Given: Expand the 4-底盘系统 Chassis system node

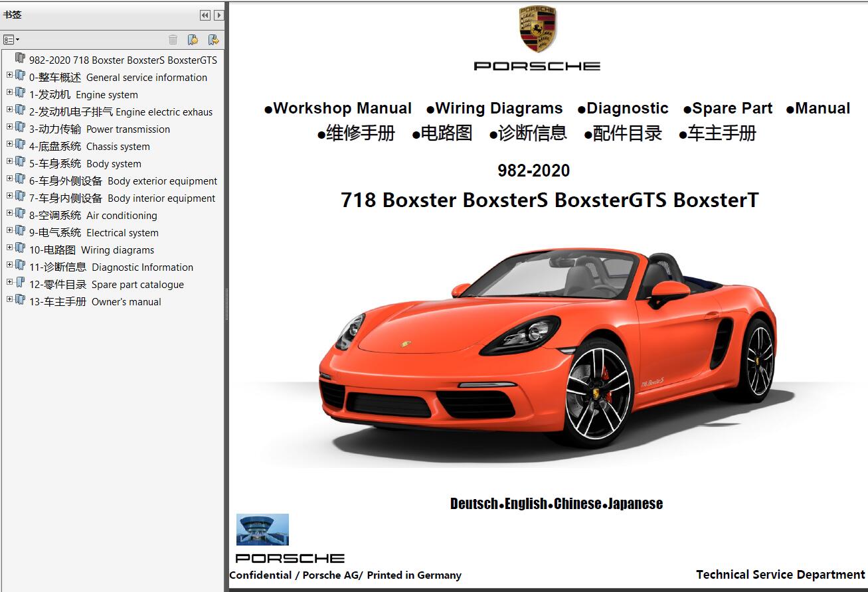Looking at the screenshot, I should pyautogui.click(x=9, y=145).
